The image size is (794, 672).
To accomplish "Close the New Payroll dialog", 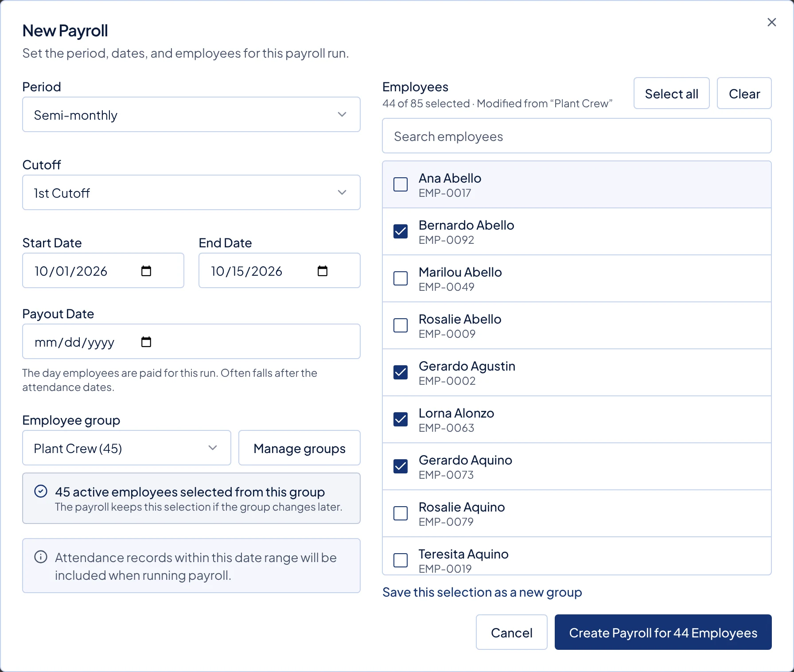I will (x=771, y=22).
